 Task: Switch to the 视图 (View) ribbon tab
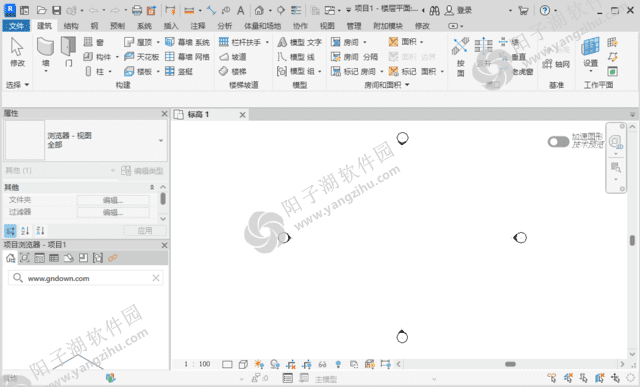click(x=327, y=26)
